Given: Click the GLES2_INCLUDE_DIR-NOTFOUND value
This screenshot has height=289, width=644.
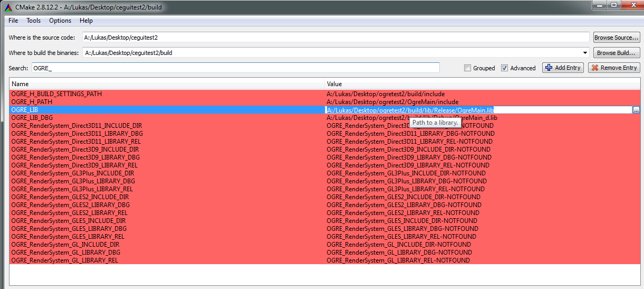Looking at the screenshot, I should coord(403,197).
